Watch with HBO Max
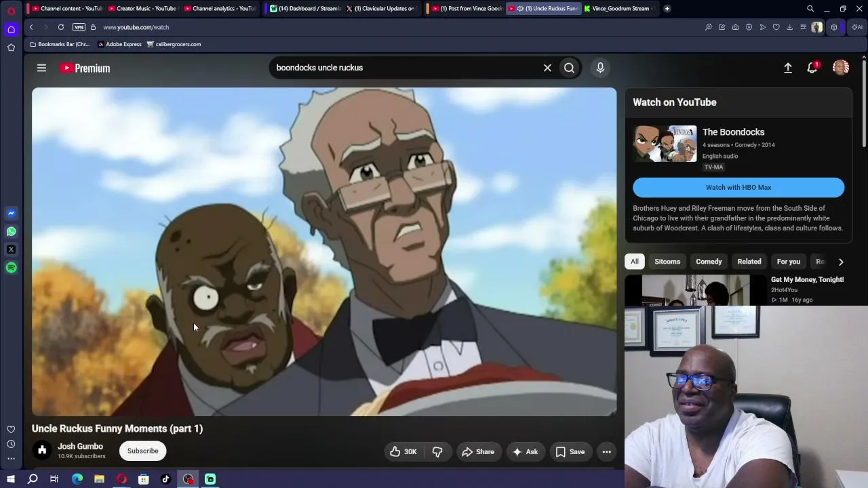The image size is (868, 488). [x=738, y=187]
